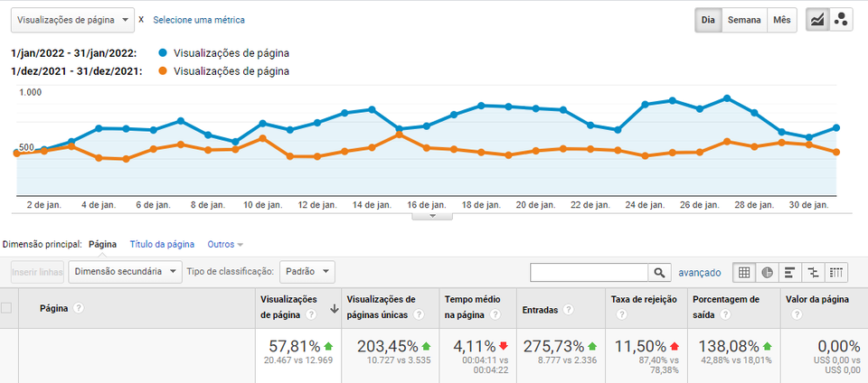
Task: Select the pie chart percentage view
Action: [x=768, y=273]
